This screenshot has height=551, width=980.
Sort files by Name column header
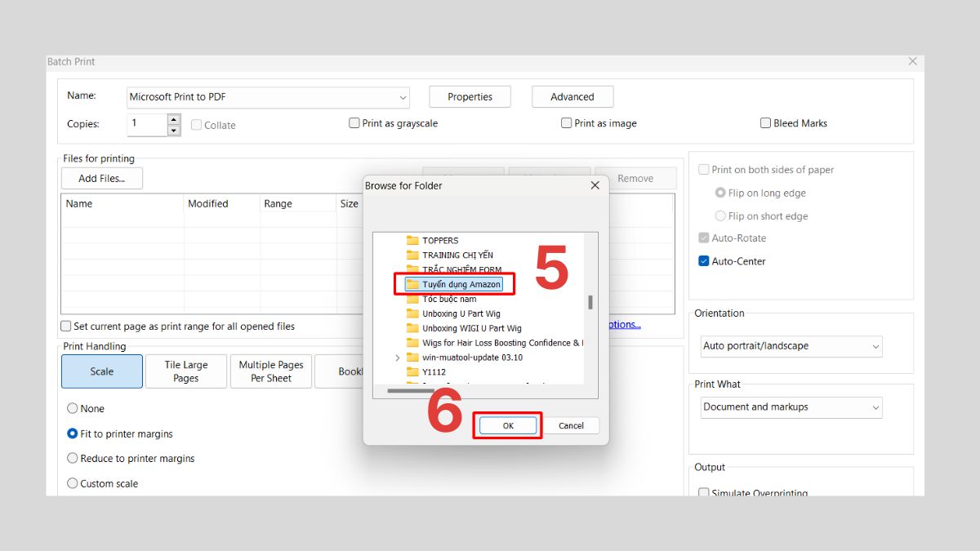[x=122, y=204]
